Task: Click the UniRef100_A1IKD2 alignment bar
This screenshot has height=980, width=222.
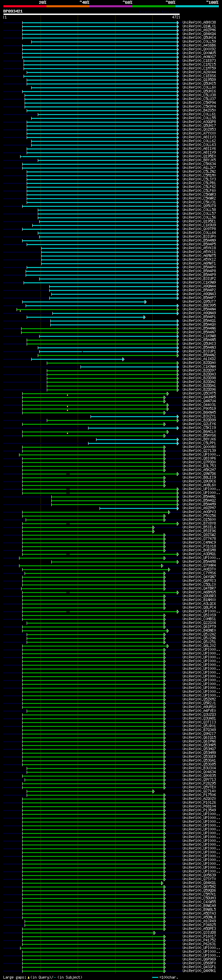Action: pos(78,359)
